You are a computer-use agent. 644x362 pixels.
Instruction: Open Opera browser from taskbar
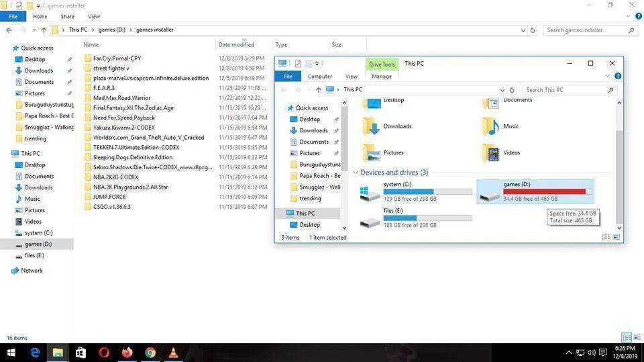point(104,353)
